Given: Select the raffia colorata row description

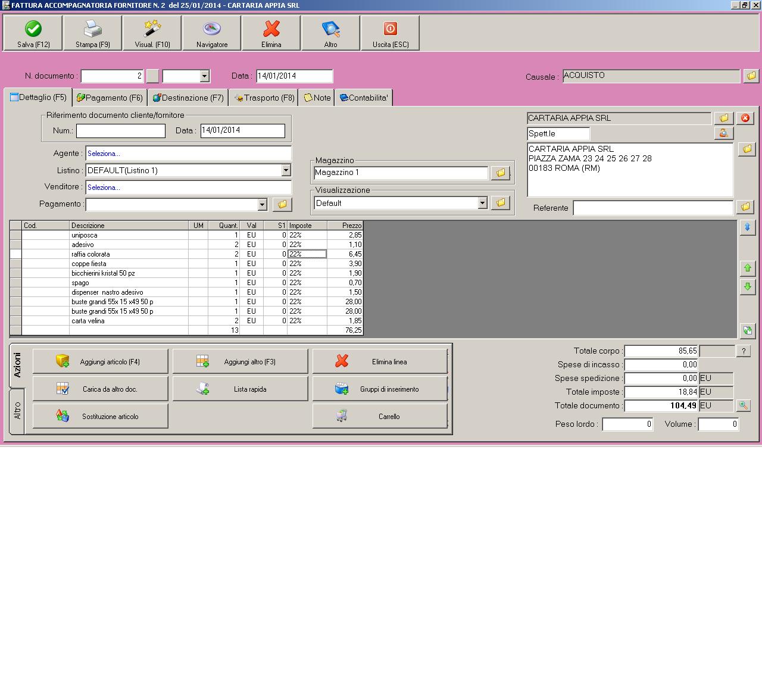Looking at the screenshot, I should [x=129, y=254].
